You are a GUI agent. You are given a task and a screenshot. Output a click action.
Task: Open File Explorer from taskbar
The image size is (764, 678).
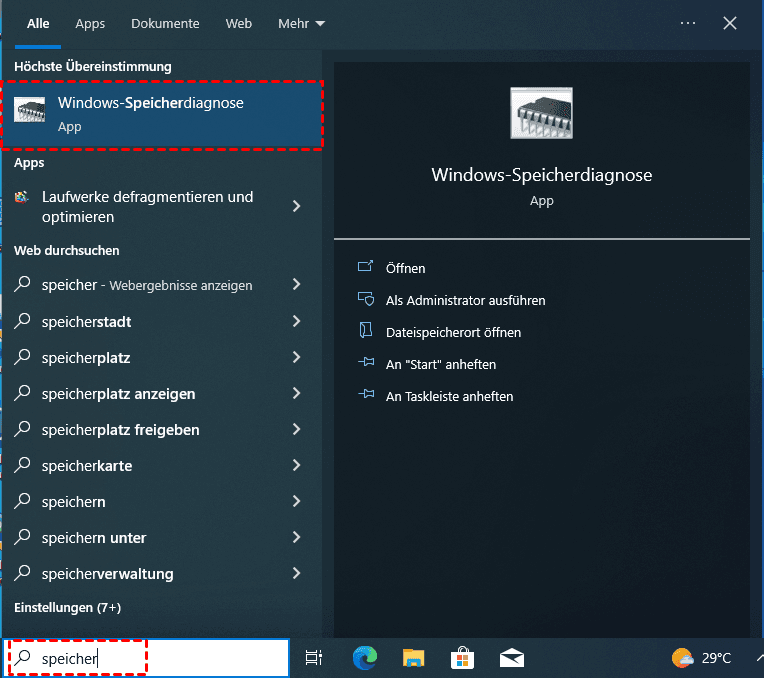[x=414, y=658]
